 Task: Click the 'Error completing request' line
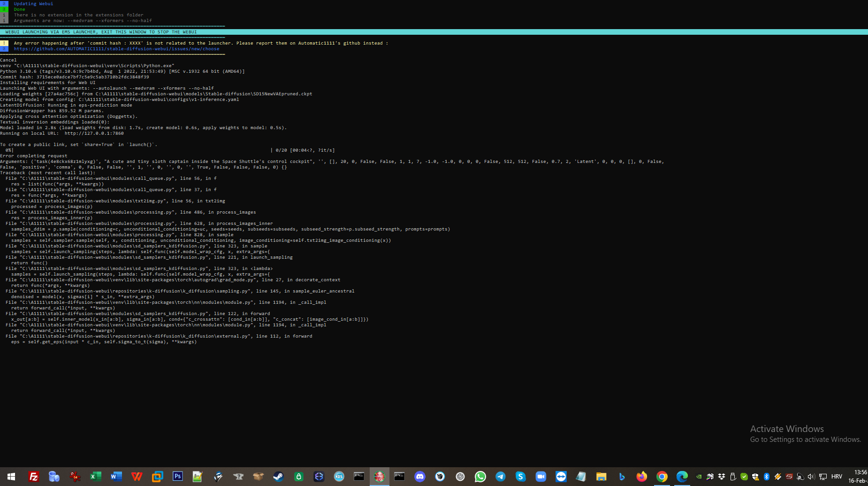pyautogui.click(x=34, y=156)
